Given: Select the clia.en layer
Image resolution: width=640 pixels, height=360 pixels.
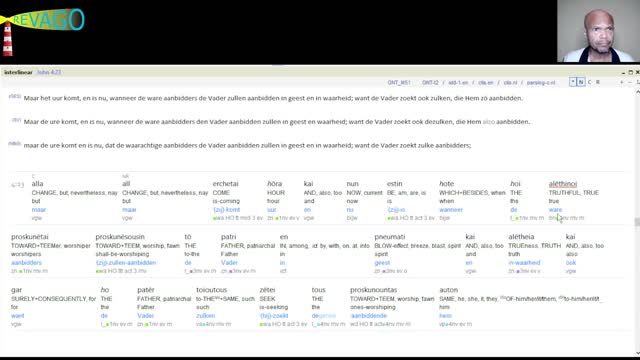Looking at the screenshot, I should click(x=486, y=82).
